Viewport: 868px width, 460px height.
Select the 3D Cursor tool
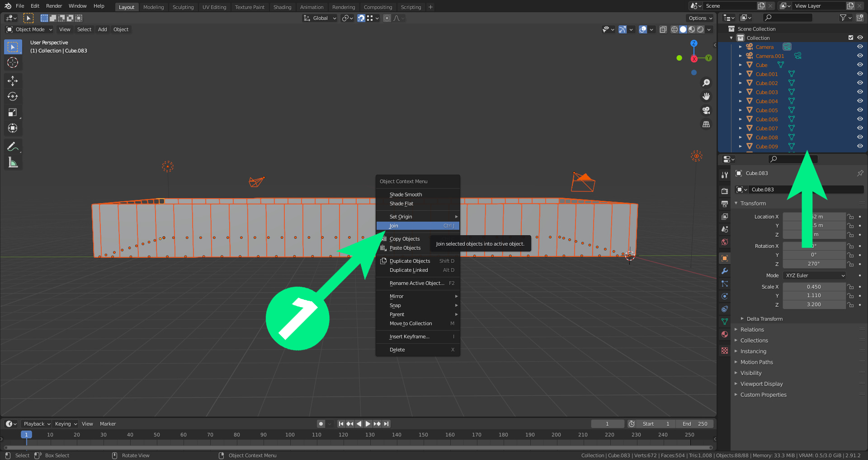coord(13,62)
